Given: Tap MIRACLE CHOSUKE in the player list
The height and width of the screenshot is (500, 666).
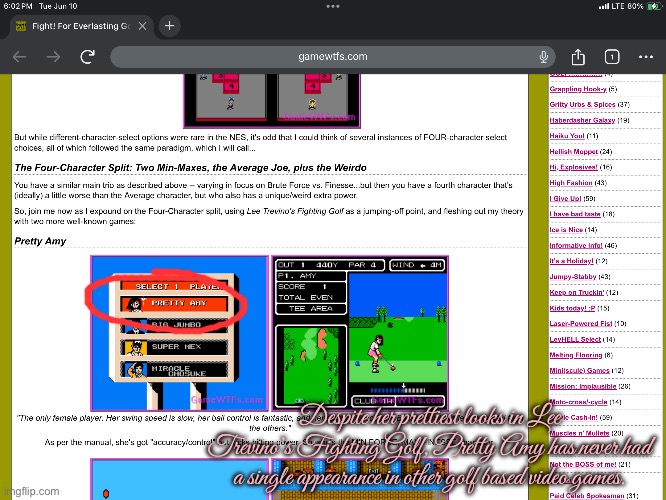Looking at the screenshot, I should pyautogui.click(x=174, y=370).
